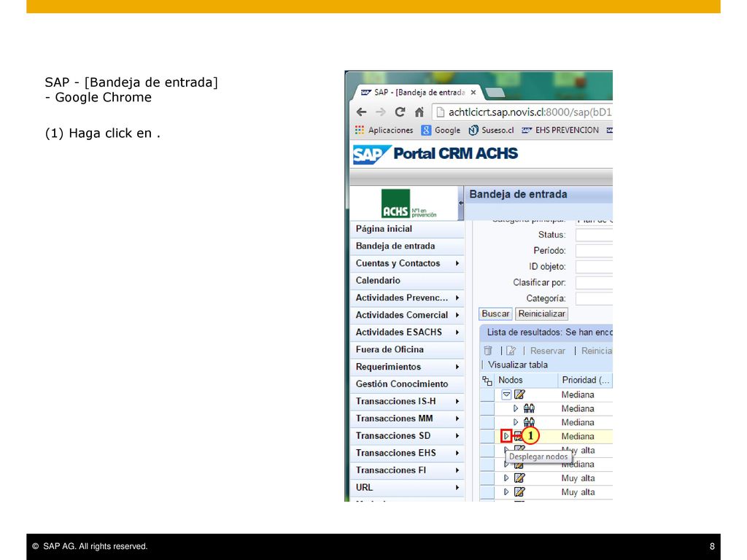Click the browser forward arrow
The height and width of the screenshot is (560, 747).
380,112
